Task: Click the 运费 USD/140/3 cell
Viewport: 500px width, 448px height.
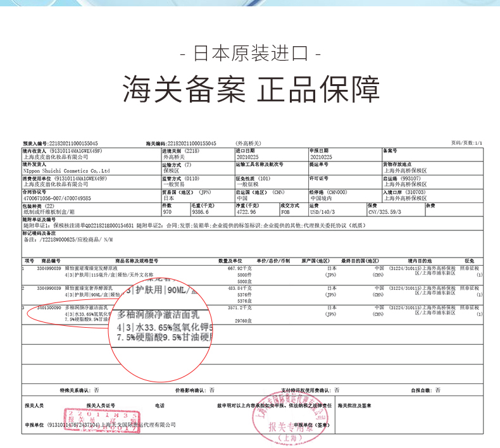Action: click(338, 209)
